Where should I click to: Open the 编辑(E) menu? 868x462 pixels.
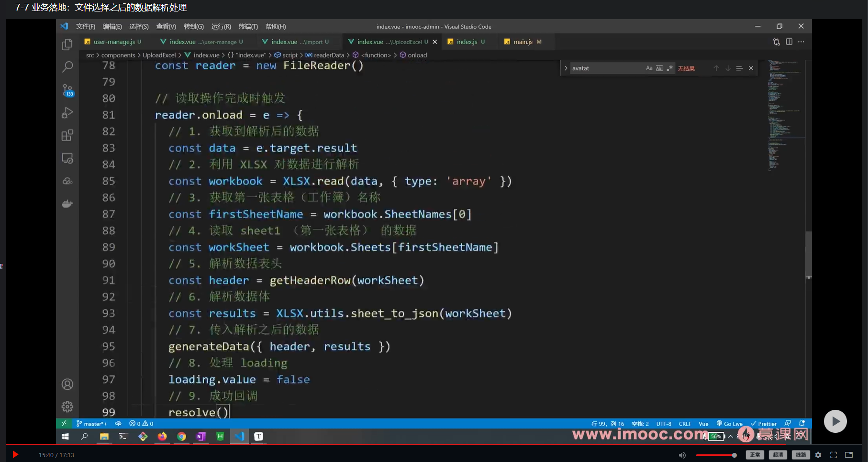tap(112, 26)
